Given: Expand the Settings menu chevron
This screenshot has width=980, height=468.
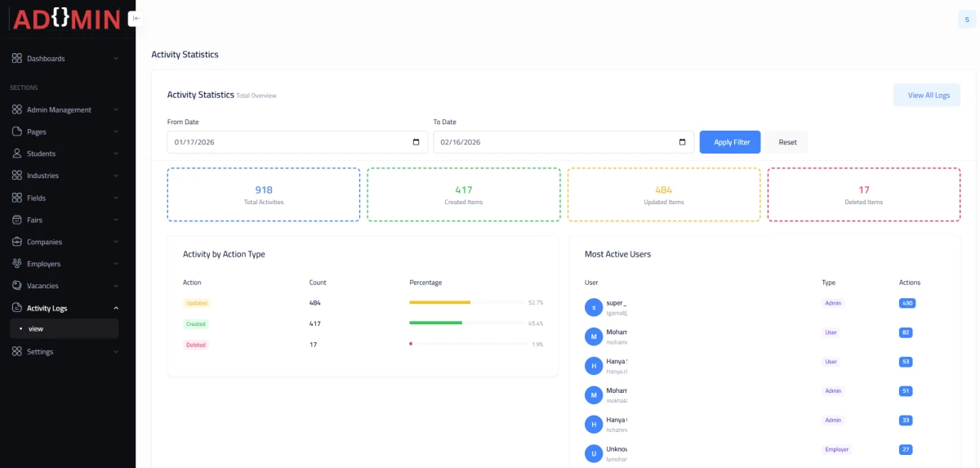Looking at the screenshot, I should click(x=116, y=352).
